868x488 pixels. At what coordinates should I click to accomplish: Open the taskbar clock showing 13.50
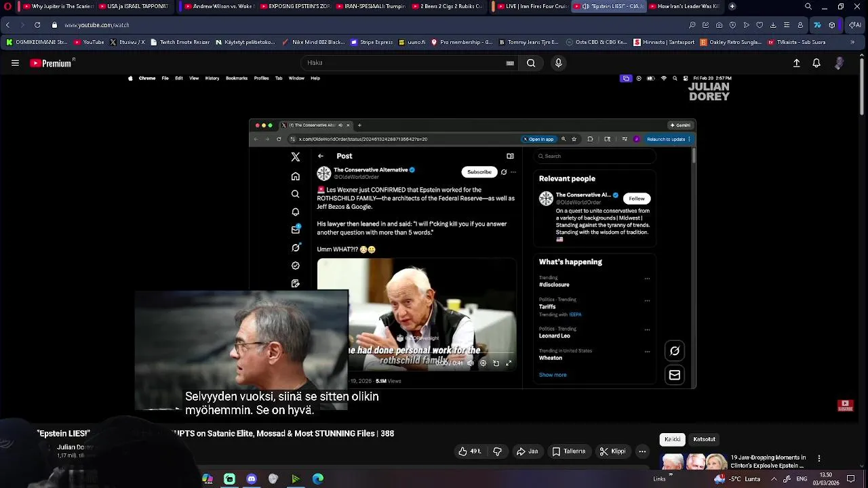pos(826,479)
